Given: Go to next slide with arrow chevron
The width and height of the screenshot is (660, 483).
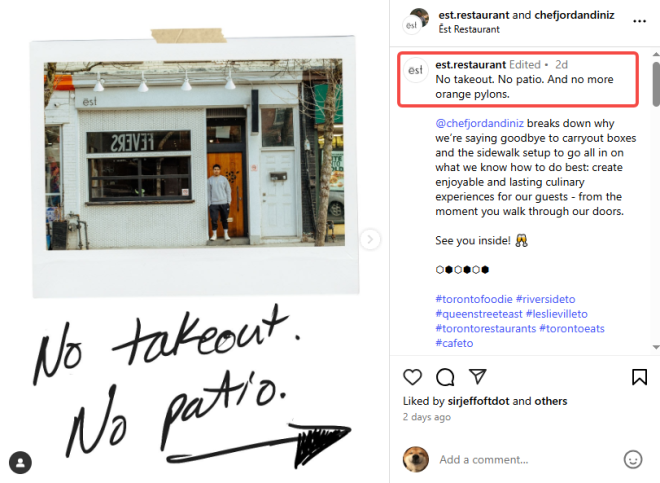Looking at the screenshot, I should click(370, 239).
